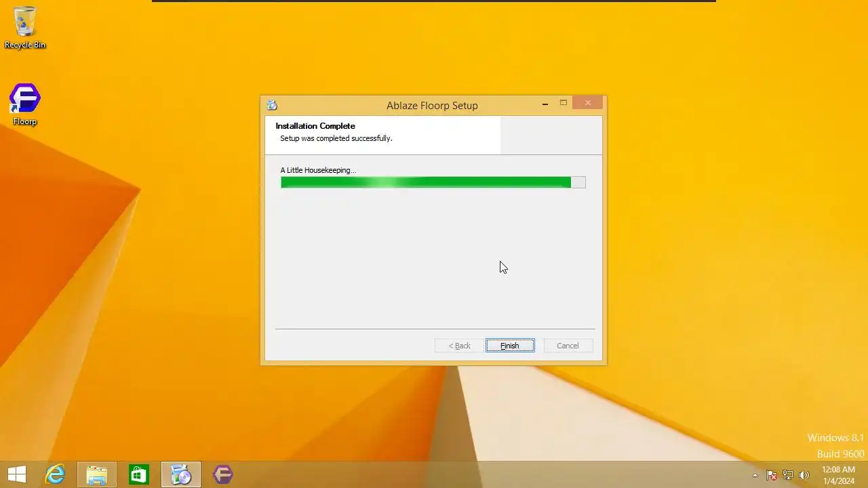
Task: Select the setup installer taskbar icon
Action: (x=181, y=474)
